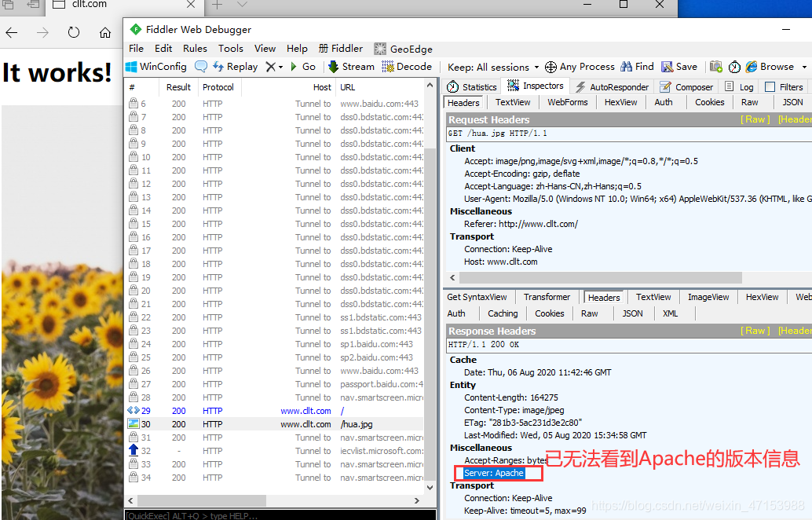The height and width of the screenshot is (520, 812).
Task: Open a new browser tab
Action: (217, 5)
